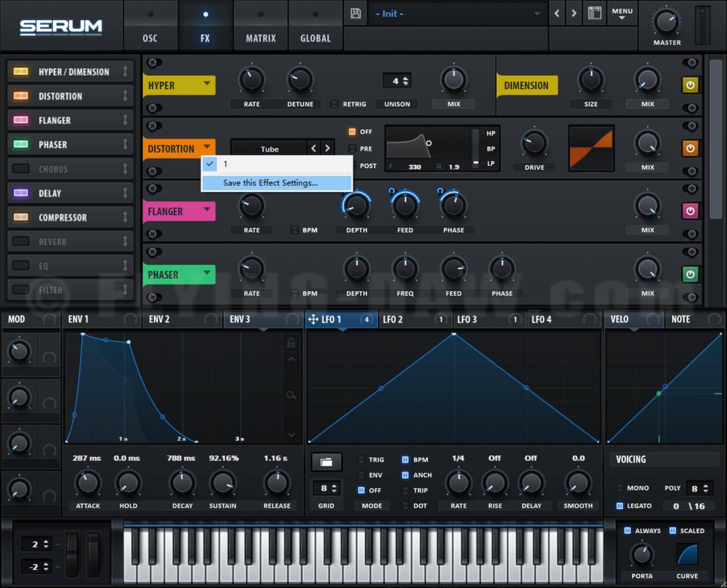The image size is (727, 588).
Task: Click the filter node in distortion filter display
Action: coord(429,143)
